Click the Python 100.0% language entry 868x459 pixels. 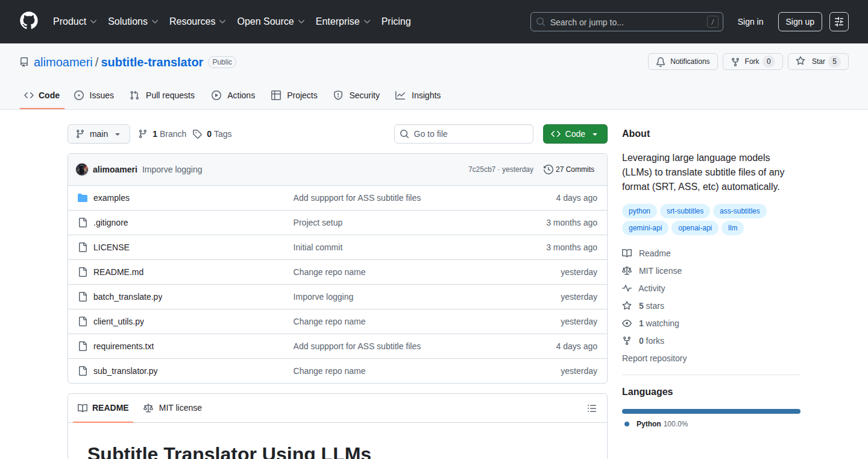[657, 424]
